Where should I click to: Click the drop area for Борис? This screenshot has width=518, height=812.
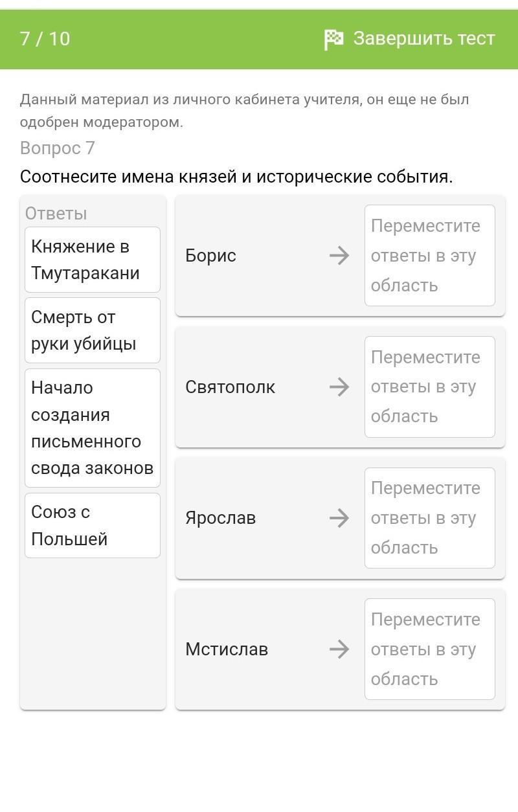tap(429, 256)
